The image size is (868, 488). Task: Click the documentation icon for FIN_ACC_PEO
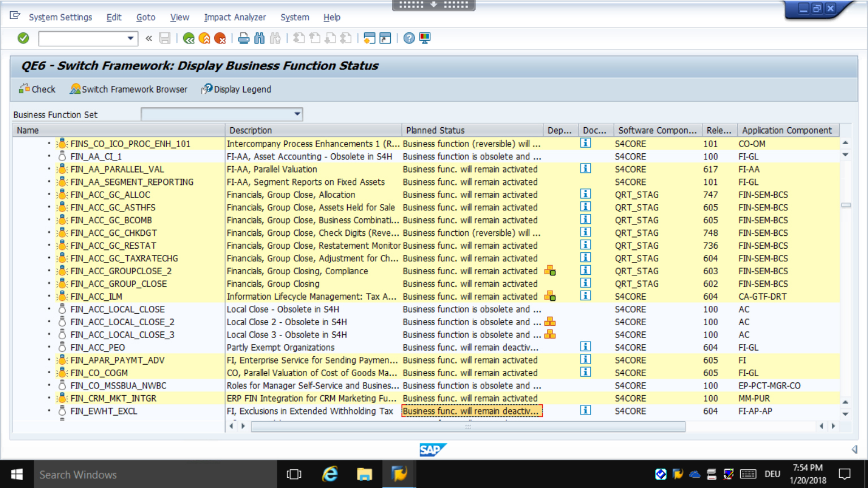[x=586, y=347]
